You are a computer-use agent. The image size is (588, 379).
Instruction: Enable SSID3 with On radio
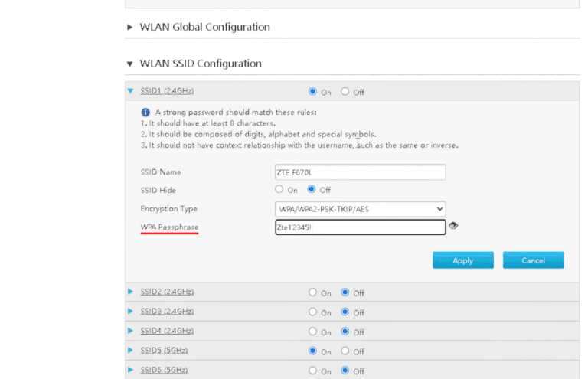point(312,312)
